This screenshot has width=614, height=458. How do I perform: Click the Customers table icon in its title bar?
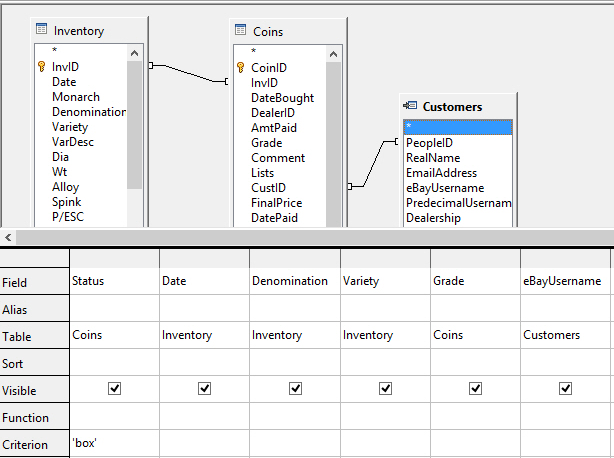pos(410,106)
